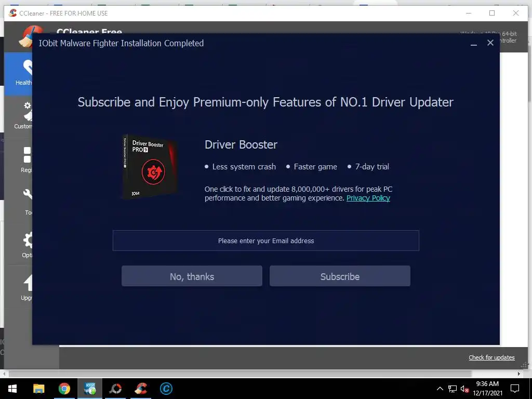Minimize the IObit installation dialog
The width and height of the screenshot is (532, 399).
point(474,44)
